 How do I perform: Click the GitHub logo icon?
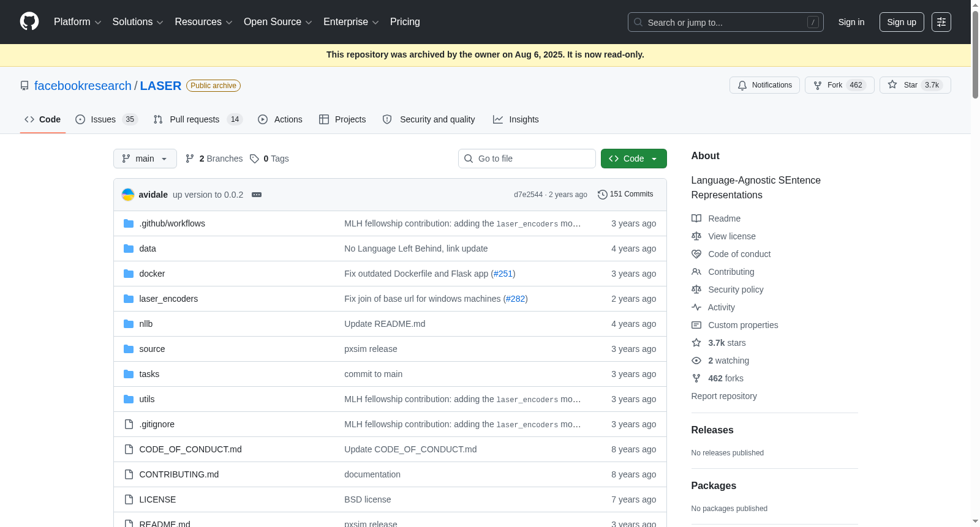(29, 21)
